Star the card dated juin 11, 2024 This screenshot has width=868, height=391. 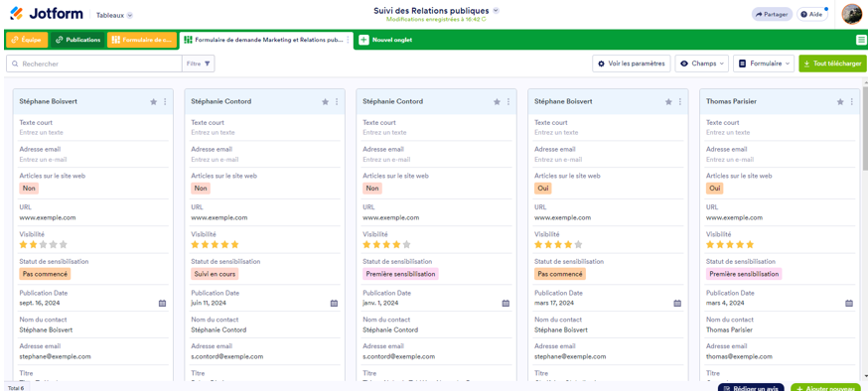click(326, 102)
